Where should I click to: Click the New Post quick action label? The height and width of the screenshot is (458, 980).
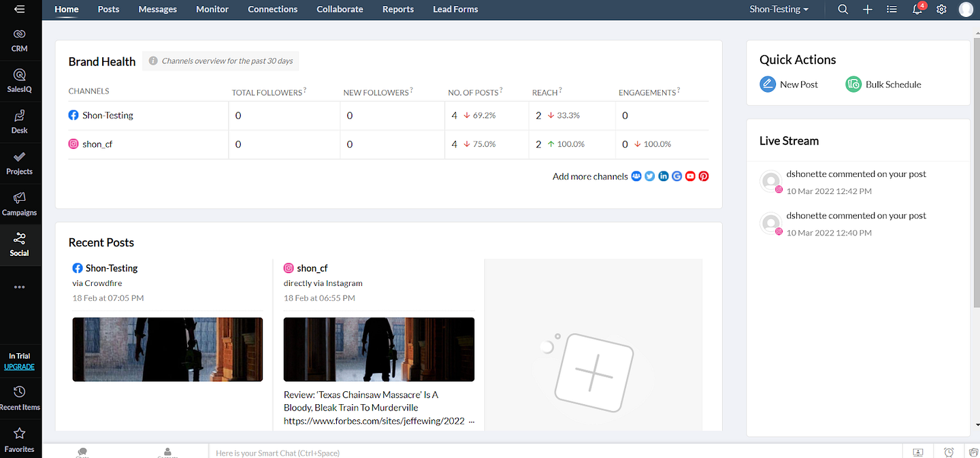[799, 84]
